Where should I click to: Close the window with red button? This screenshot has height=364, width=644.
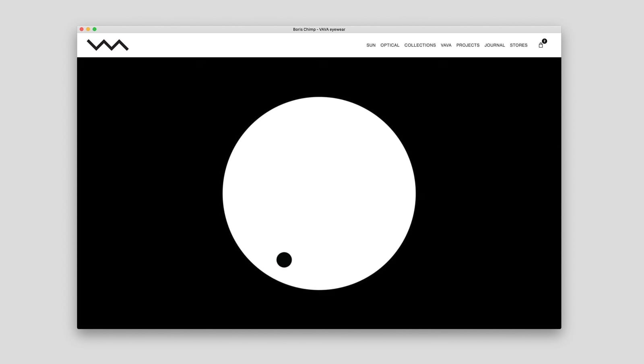82,29
